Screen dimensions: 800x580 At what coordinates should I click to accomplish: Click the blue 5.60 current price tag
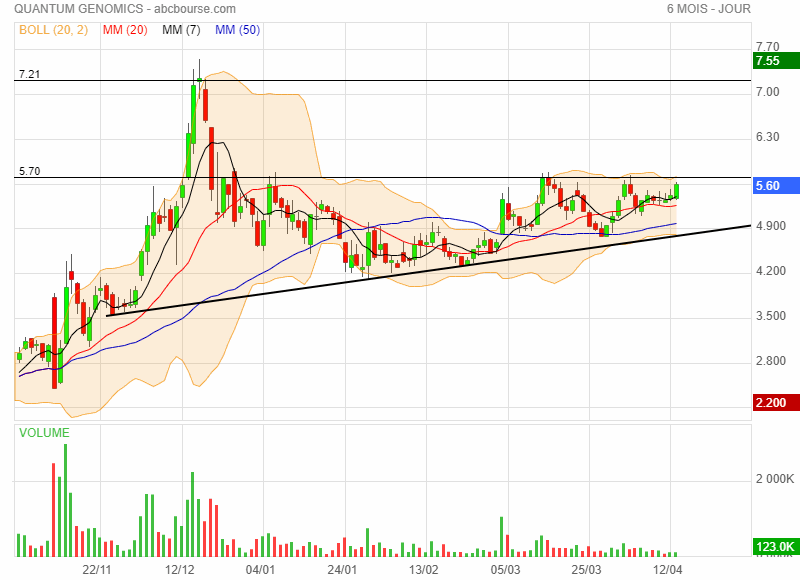[x=777, y=186]
